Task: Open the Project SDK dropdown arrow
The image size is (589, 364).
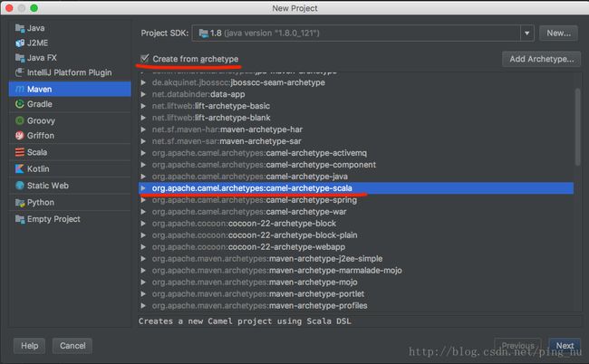Action: [527, 34]
